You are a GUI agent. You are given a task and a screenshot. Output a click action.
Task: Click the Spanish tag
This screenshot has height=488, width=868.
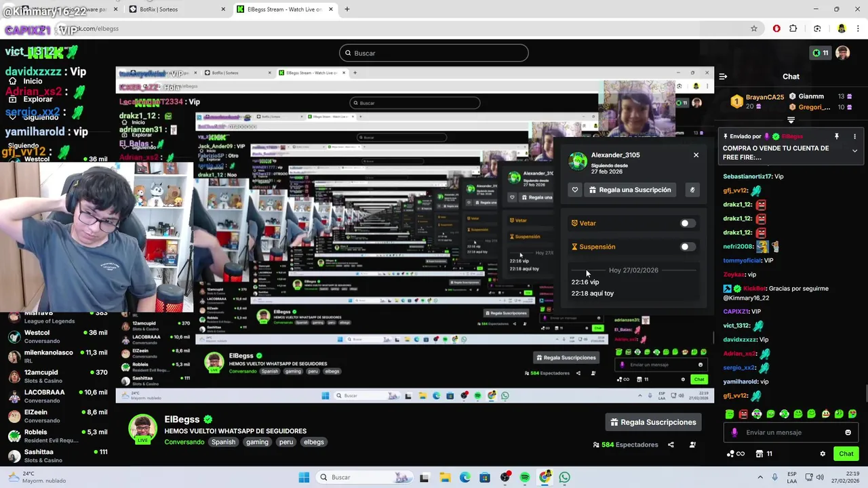[x=223, y=442]
